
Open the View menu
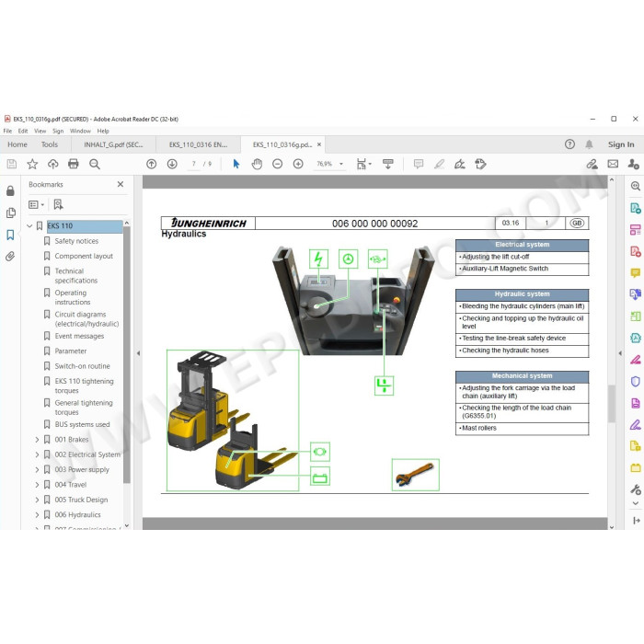(40, 131)
